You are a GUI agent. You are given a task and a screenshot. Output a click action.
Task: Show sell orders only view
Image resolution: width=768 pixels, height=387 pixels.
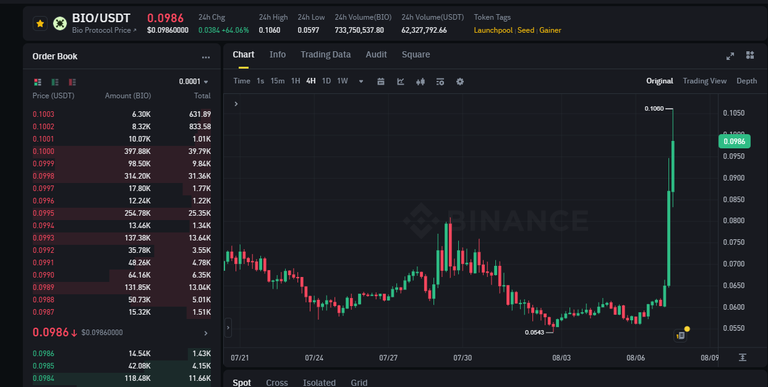(x=72, y=82)
